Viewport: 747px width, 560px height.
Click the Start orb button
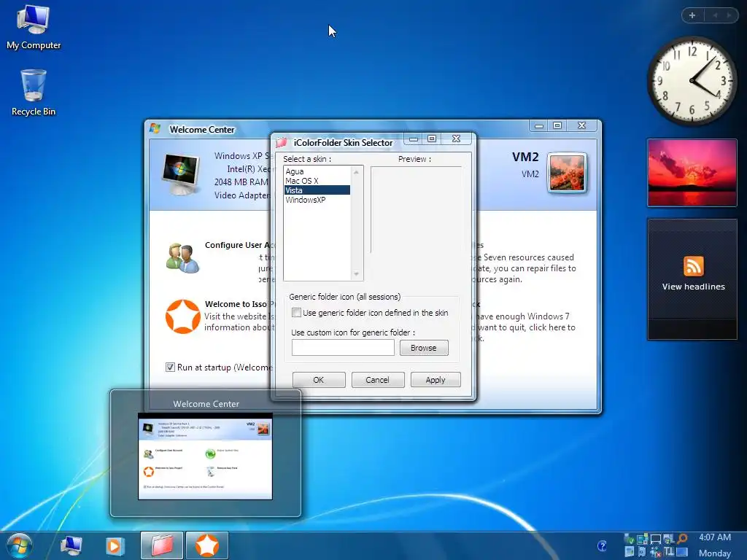point(20,545)
